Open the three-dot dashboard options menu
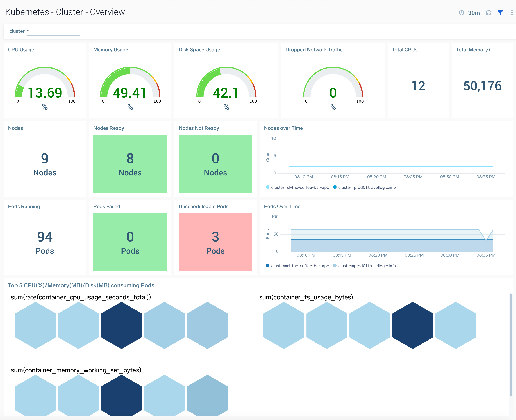Screen dimensions: 516x420 (512, 13)
